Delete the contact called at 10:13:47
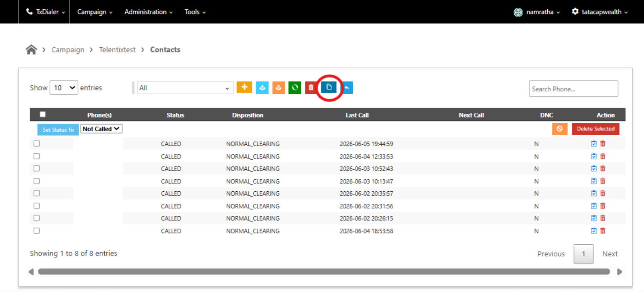Image resolution: width=644 pixels, height=292 pixels. [603, 181]
